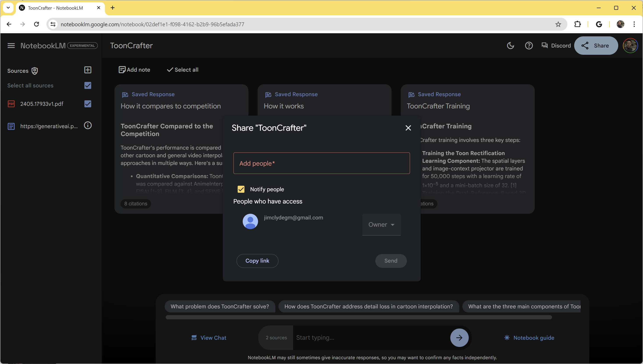Click the Select all checkmark icon
643x364 pixels.
(x=169, y=70)
